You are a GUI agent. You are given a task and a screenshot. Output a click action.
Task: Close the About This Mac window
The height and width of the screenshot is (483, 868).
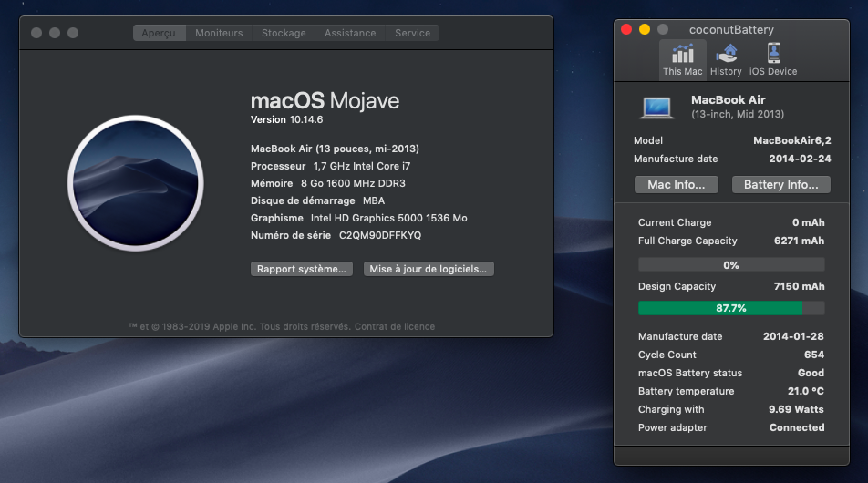(36, 33)
